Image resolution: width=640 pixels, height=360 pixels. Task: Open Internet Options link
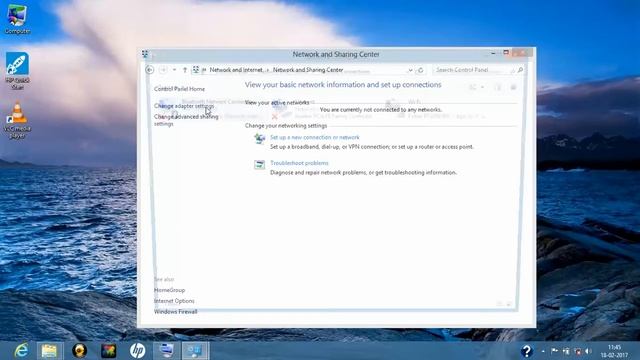[x=174, y=301]
